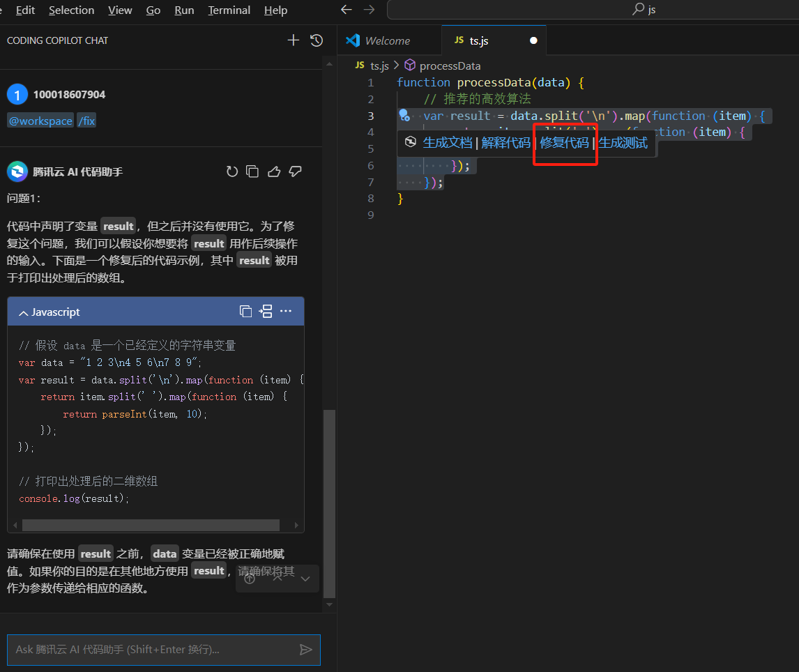Click the code block horizontal scrollbar
Screen dimensions: 799x672
tap(151, 525)
